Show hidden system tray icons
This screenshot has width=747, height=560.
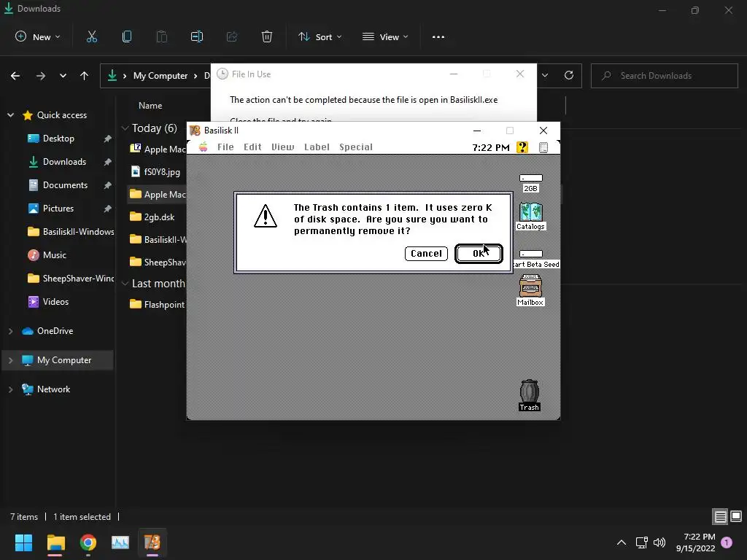click(x=622, y=542)
